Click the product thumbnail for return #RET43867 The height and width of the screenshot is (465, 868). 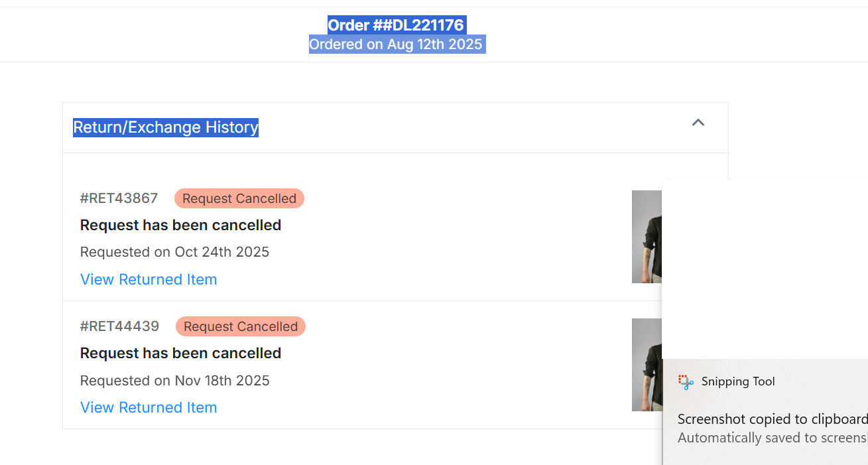click(647, 237)
